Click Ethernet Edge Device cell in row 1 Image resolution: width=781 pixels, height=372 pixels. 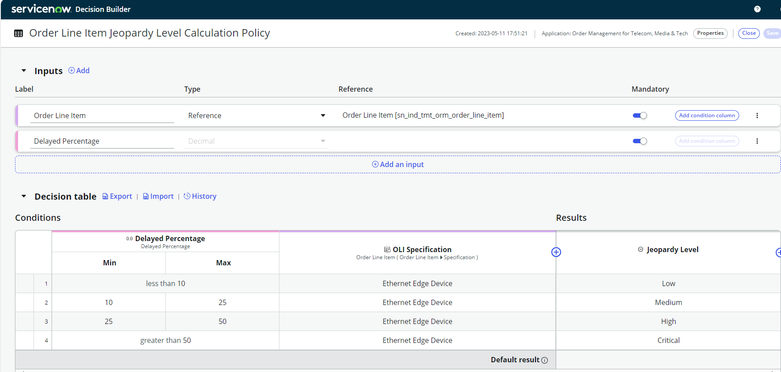417,283
